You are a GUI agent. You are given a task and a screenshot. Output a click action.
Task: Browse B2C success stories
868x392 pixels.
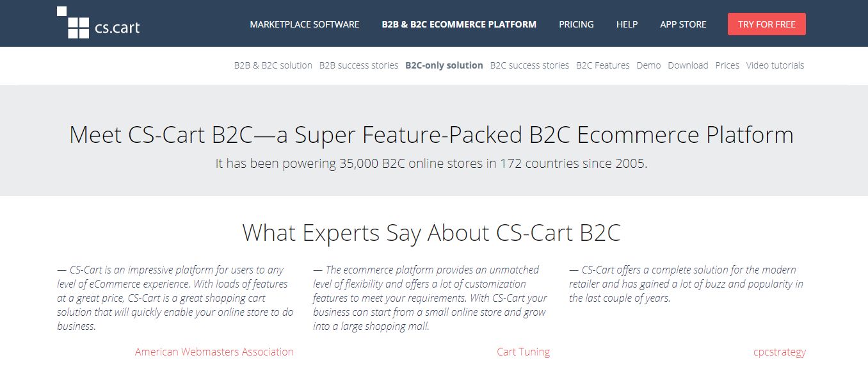click(x=529, y=65)
